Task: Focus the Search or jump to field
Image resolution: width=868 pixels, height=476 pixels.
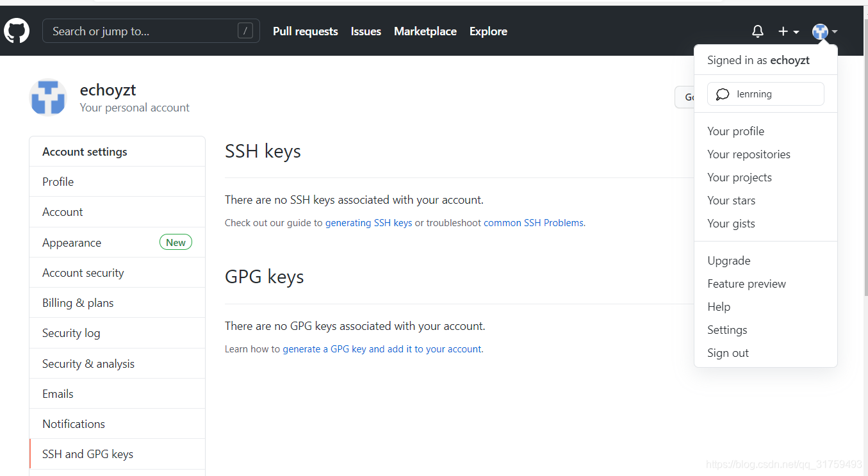Action: (x=151, y=31)
